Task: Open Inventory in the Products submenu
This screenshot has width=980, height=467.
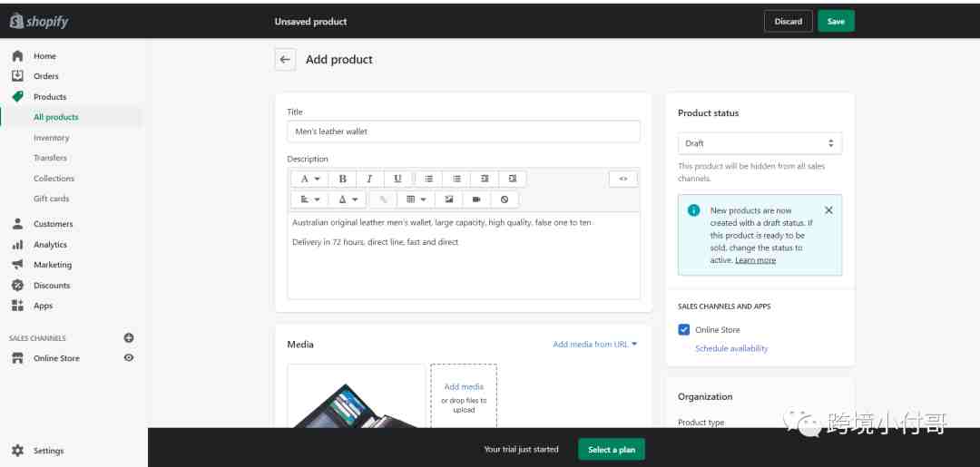Action: click(51, 138)
